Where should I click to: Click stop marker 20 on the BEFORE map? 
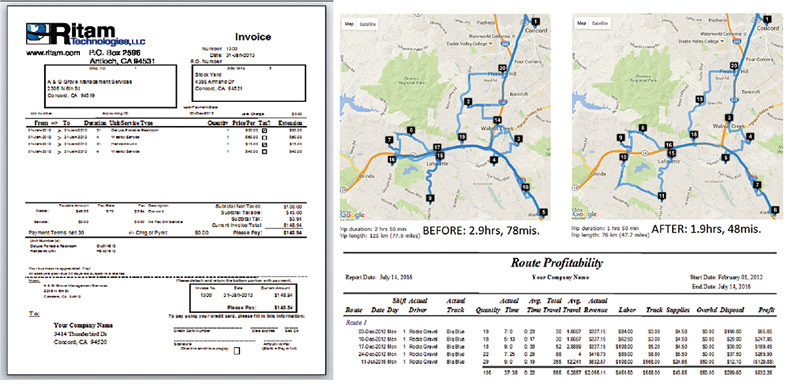click(x=503, y=67)
